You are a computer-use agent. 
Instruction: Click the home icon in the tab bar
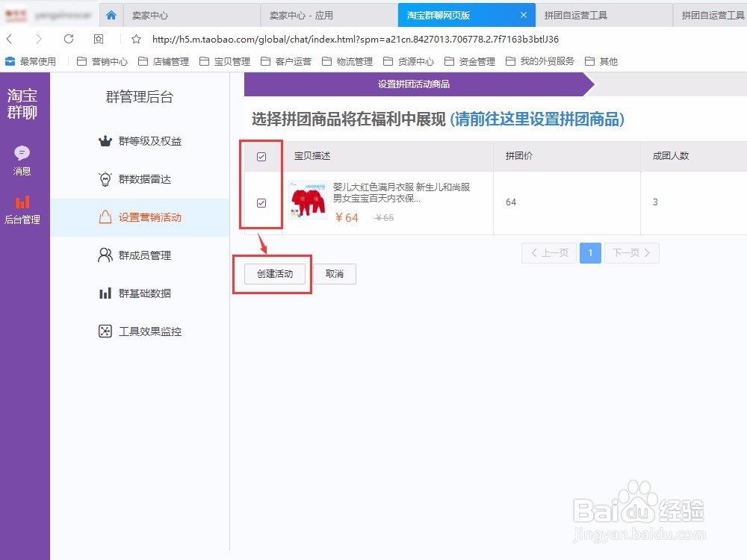(x=111, y=14)
